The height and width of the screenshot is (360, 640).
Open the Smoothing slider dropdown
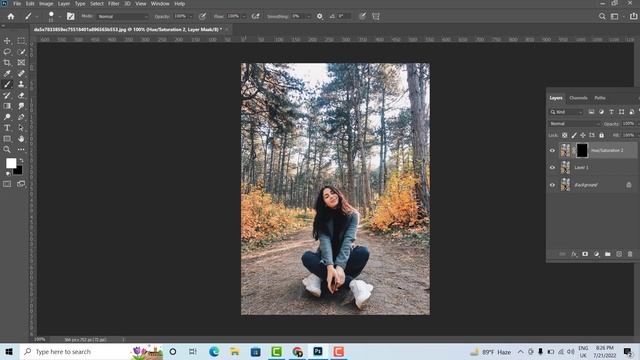pyautogui.click(x=308, y=16)
